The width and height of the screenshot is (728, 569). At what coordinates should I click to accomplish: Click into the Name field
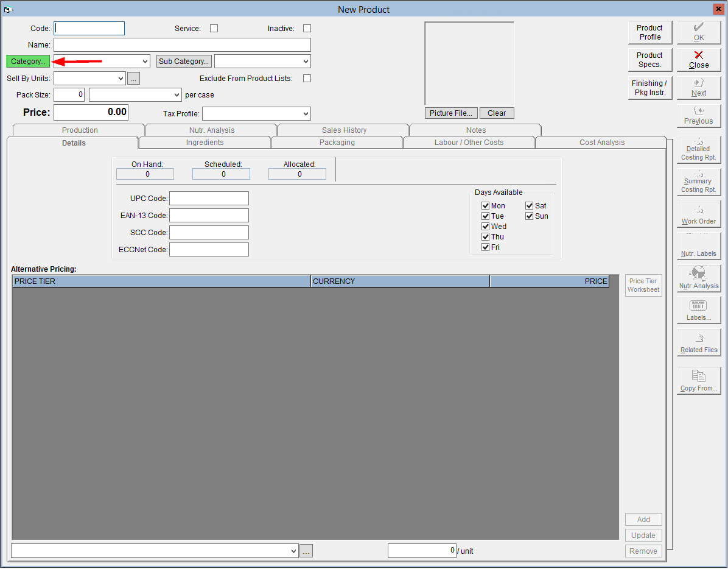182,45
